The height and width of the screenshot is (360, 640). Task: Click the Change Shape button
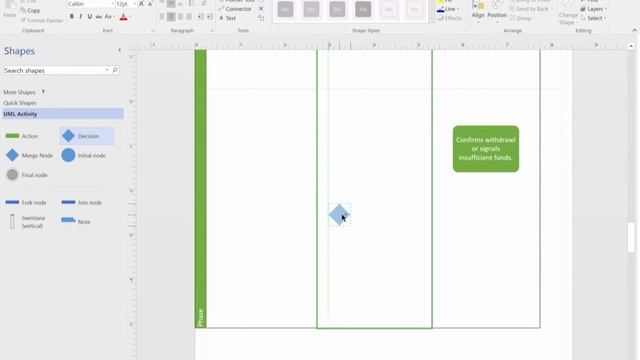point(568,12)
